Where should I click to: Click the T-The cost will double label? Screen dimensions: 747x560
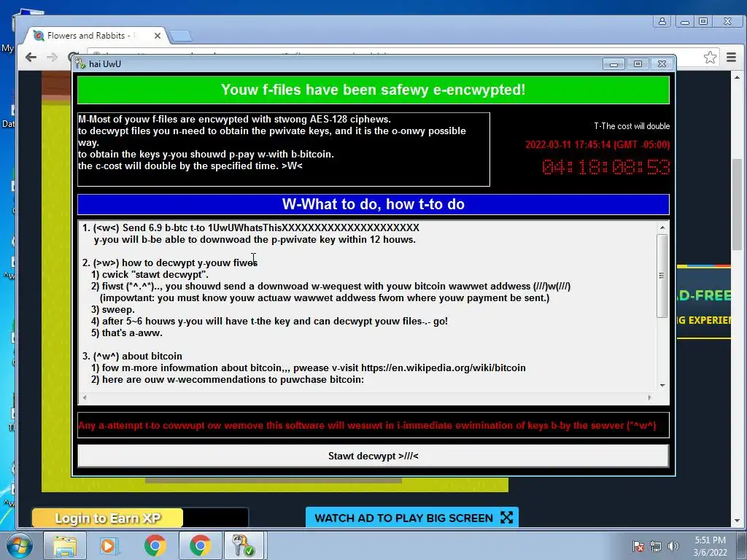coord(632,126)
